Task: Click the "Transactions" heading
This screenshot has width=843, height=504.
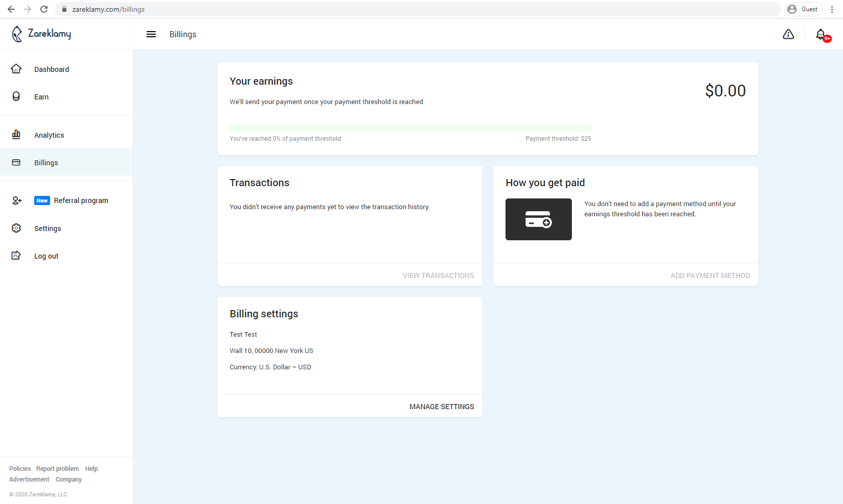Action: click(259, 183)
